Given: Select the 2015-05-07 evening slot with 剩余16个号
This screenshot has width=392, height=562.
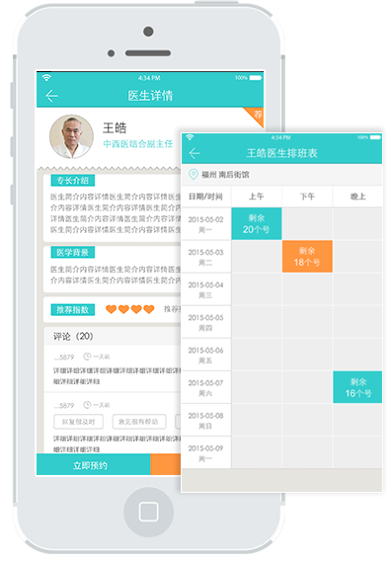Looking at the screenshot, I should tap(357, 387).
